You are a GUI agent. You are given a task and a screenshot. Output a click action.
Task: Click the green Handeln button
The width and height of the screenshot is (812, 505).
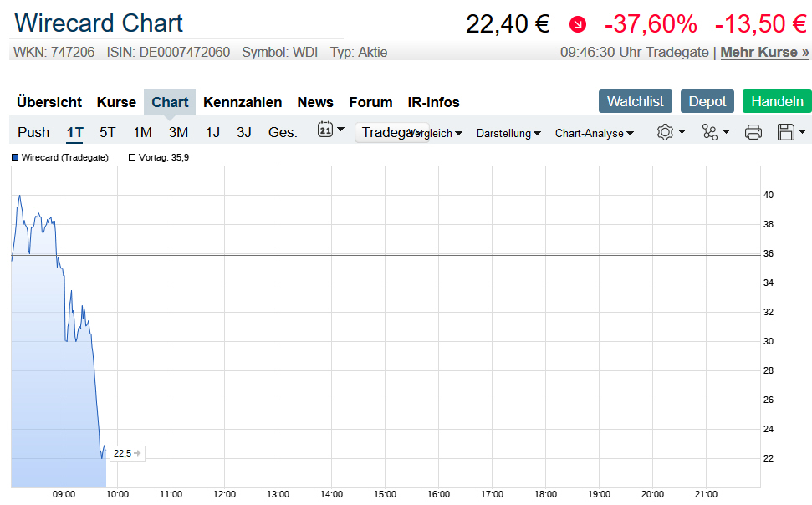click(x=776, y=101)
